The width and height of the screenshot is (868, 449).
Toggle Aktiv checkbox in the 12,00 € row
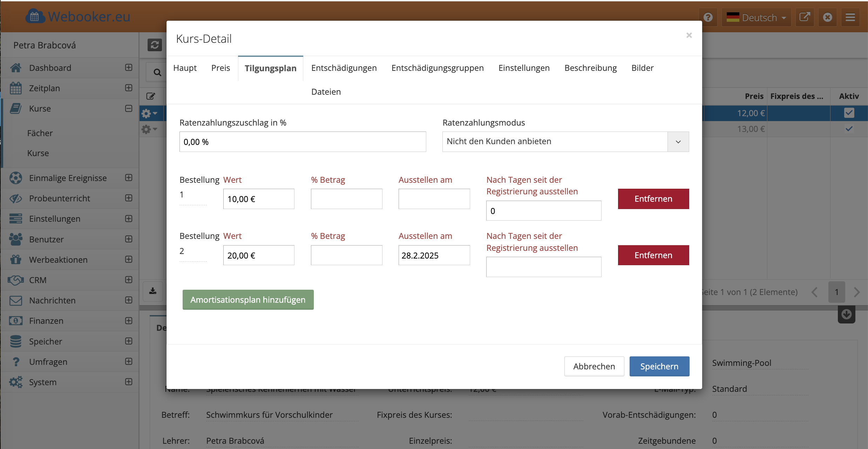pos(849,113)
